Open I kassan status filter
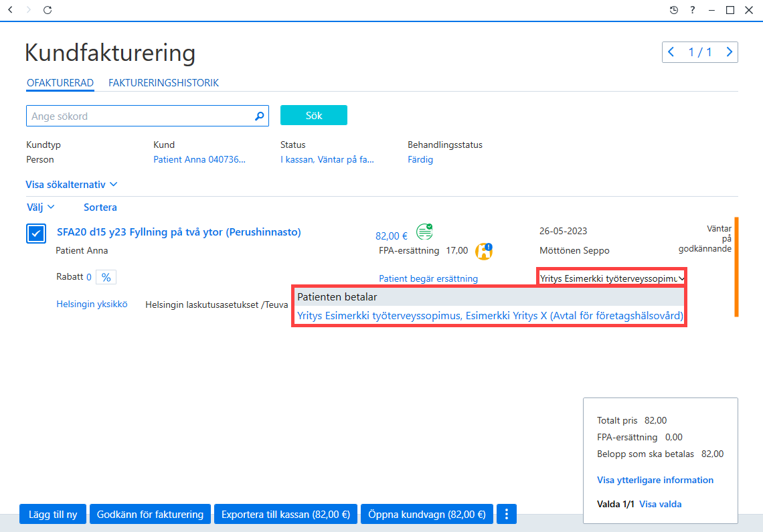Screen dimensions: 763x532 click(327, 160)
